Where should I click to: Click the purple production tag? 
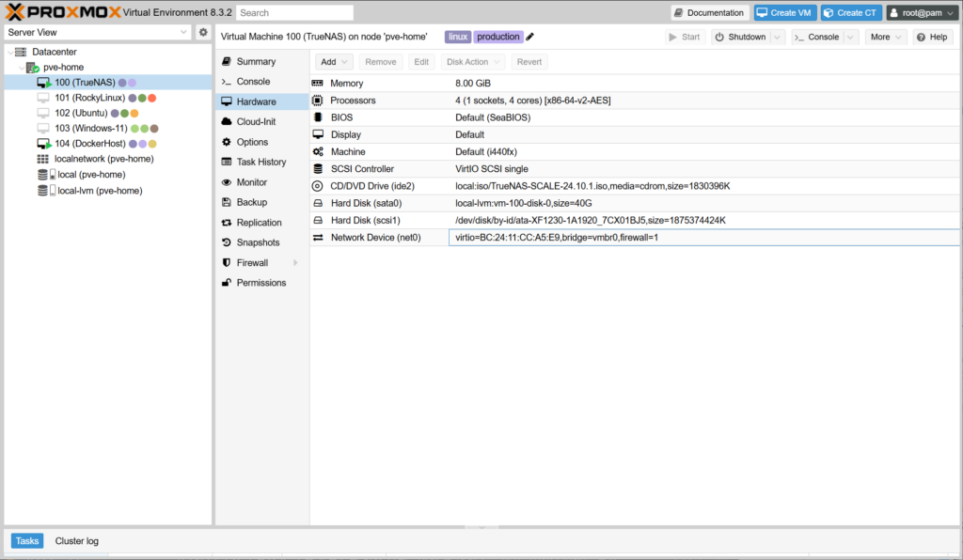pos(497,37)
